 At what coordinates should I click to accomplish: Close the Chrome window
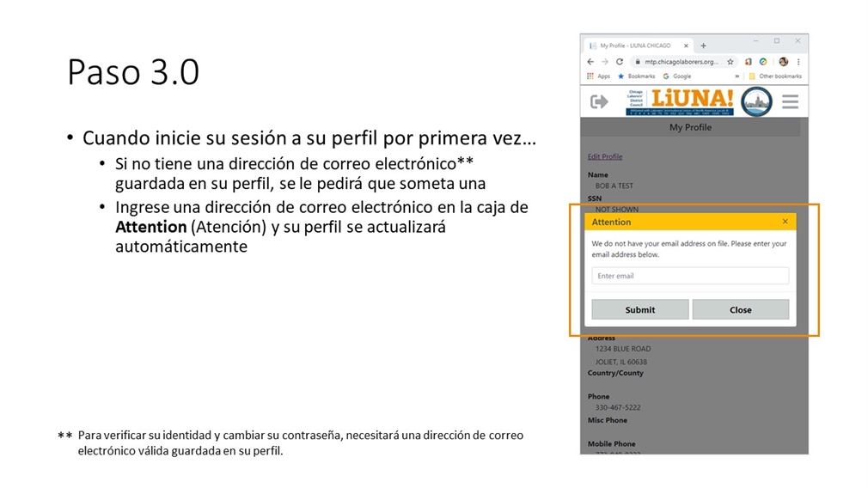pos(798,41)
